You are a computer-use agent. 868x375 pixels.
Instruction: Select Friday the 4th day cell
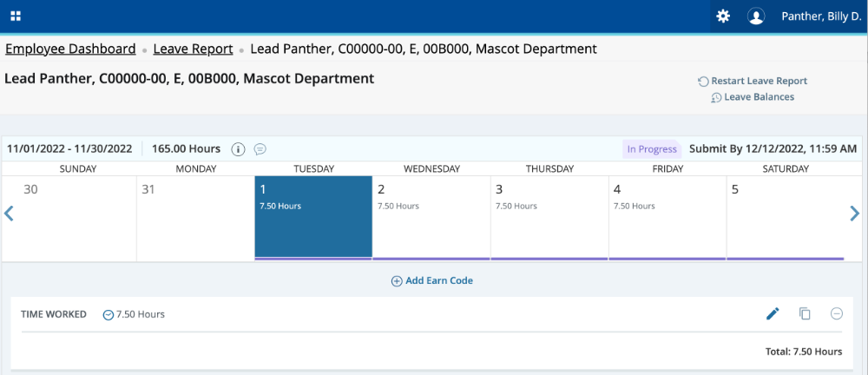tap(667, 217)
